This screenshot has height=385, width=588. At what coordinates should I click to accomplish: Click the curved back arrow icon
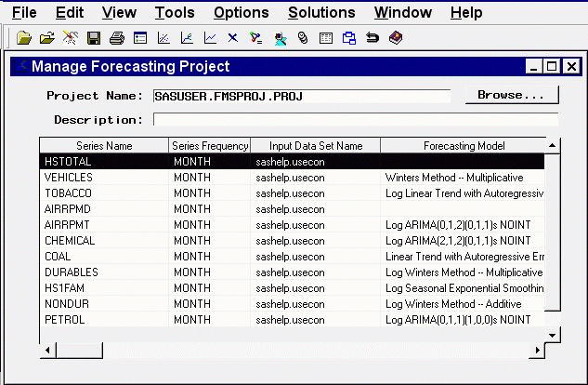point(372,39)
